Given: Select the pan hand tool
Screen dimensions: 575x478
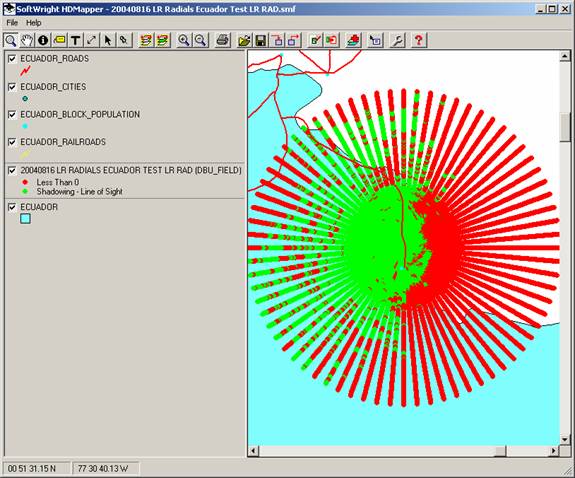Looking at the screenshot, I should pos(27,40).
